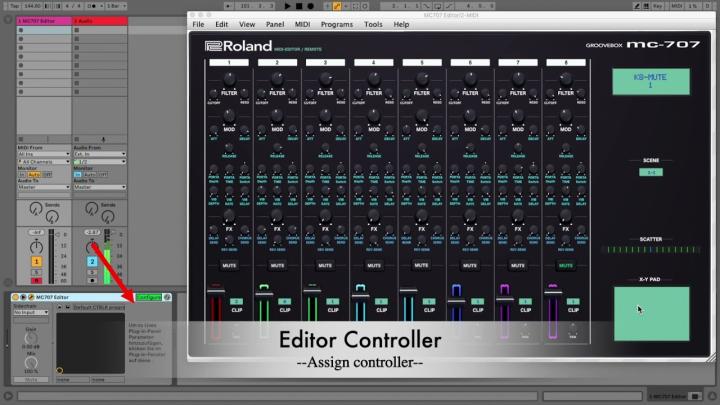Click the channel 7 name field
Image resolution: width=720 pixels, height=405 pixels.
518,62
